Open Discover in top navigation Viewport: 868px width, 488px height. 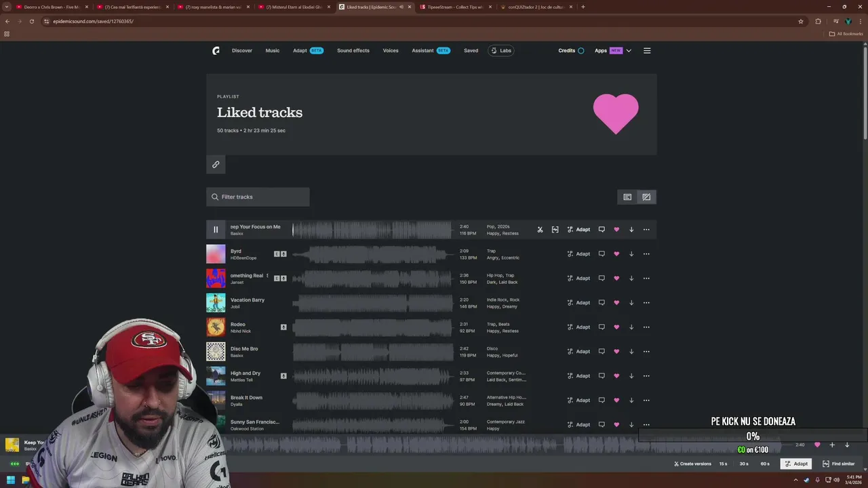242,51
